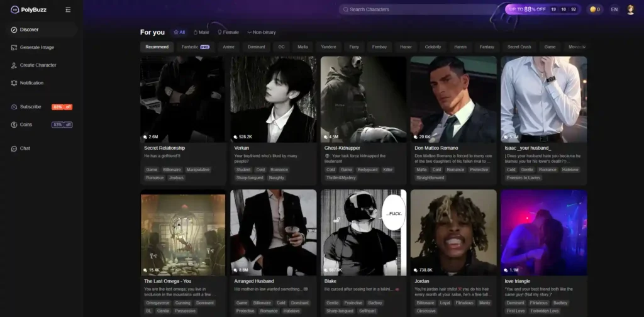The height and width of the screenshot is (317, 644).
Task: Open the user profile avatar
Action: point(631,9)
